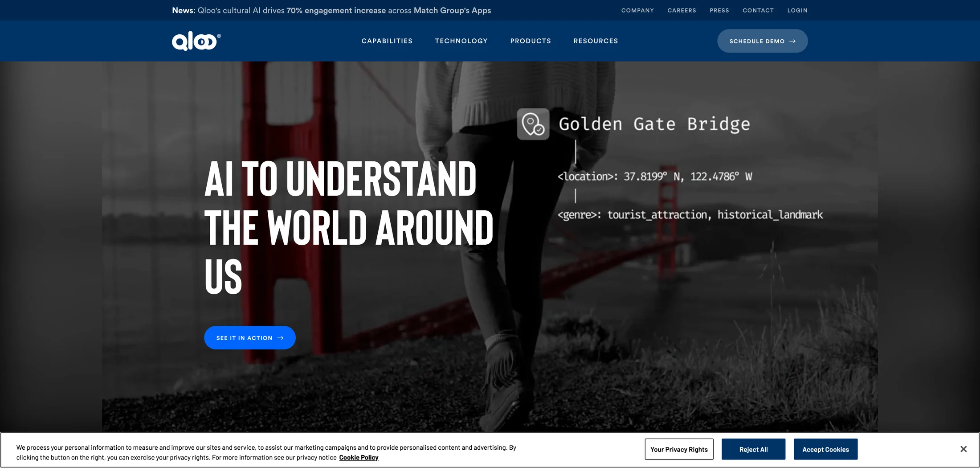Click See It In Action button
Image resolution: width=980 pixels, height=468 pixels.
[250, 338]
